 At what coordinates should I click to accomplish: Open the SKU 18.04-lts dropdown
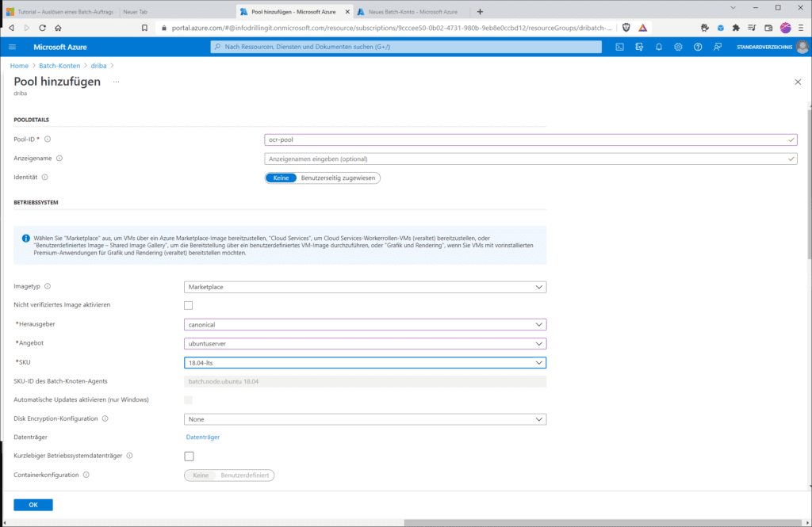click(365, 363)
